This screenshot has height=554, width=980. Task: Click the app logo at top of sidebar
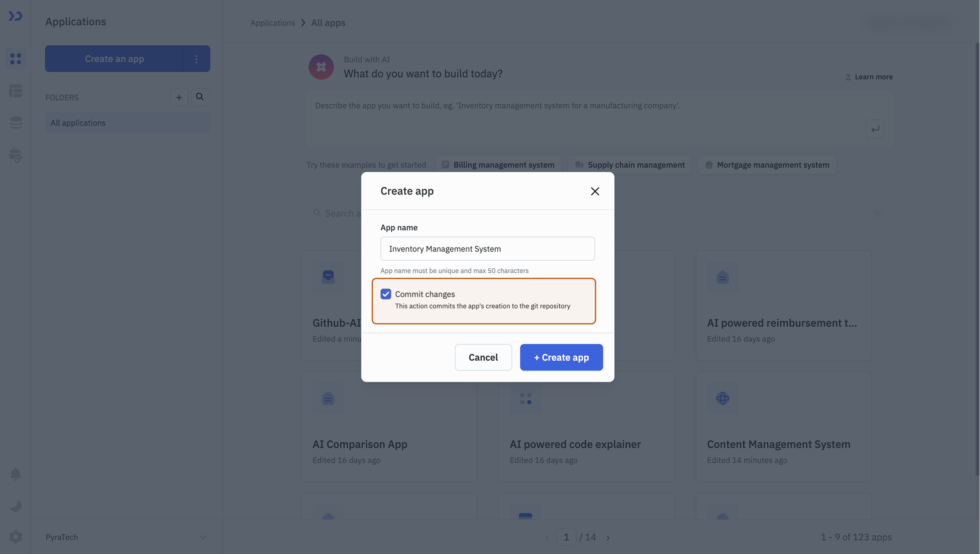(16, 16)
